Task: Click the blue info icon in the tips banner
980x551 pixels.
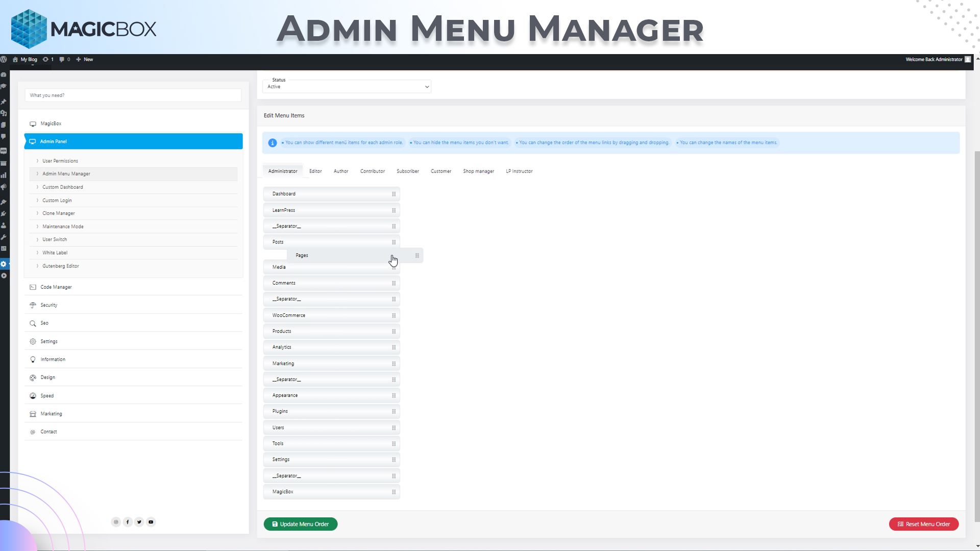Action: [273, 143]
